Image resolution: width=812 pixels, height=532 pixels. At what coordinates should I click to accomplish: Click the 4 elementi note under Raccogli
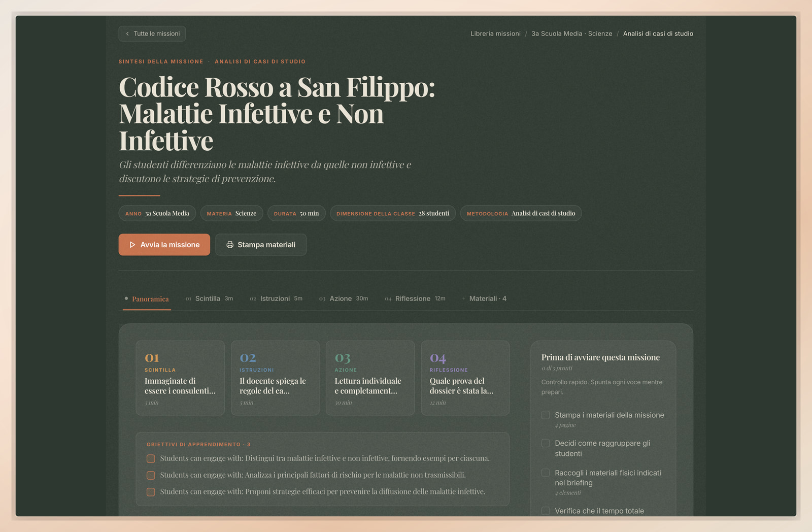[568, 492]
